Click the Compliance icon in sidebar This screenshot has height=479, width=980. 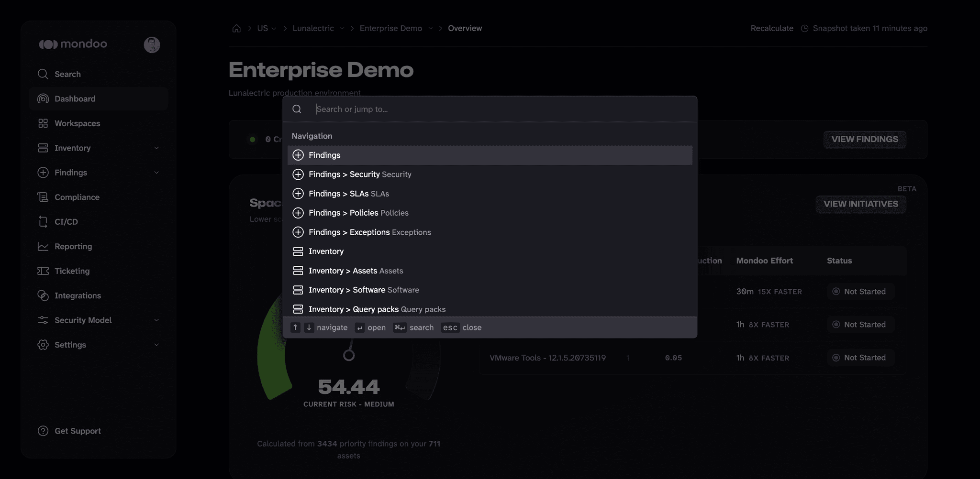[43, 197]
